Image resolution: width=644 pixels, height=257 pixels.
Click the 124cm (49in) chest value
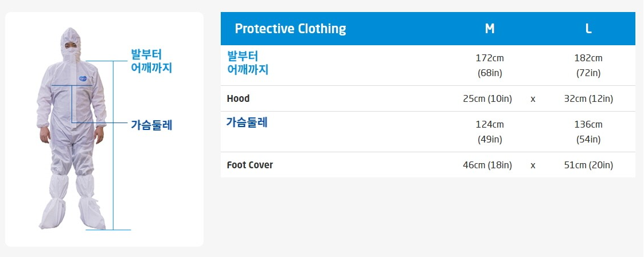tap(490, 132)
